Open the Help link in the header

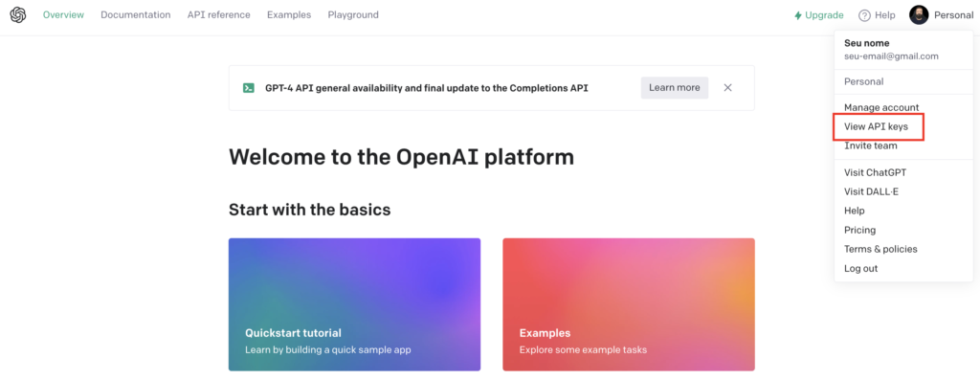(877, 15)
